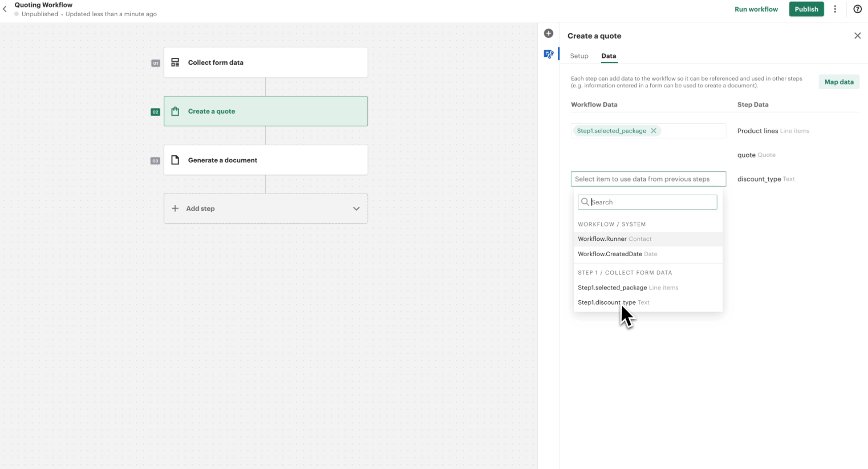Click the magnifier icon in the search box

pos(585,202)
